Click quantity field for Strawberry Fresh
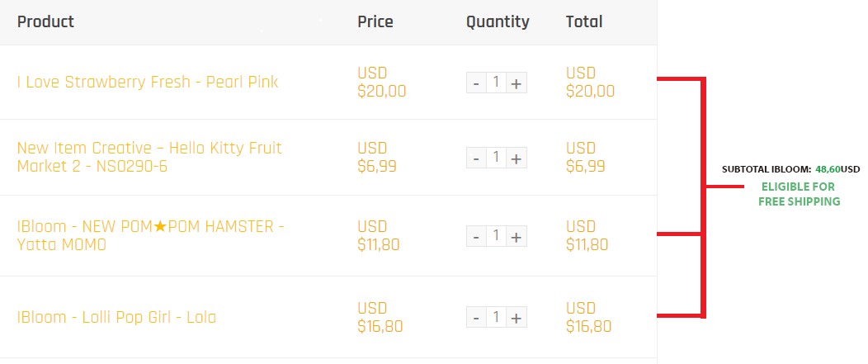This screenshot has width=868, height=364. 496,83
